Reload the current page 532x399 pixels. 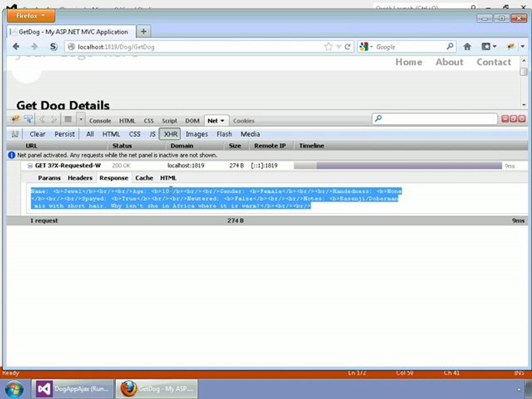point(347,47)
